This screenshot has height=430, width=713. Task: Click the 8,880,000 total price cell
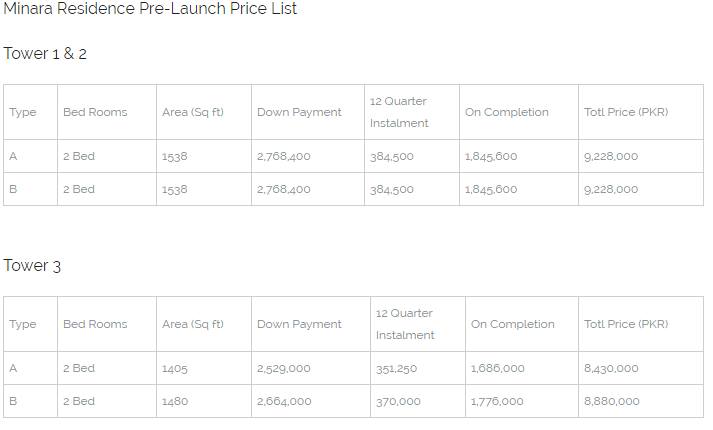[x=611, y=402]
